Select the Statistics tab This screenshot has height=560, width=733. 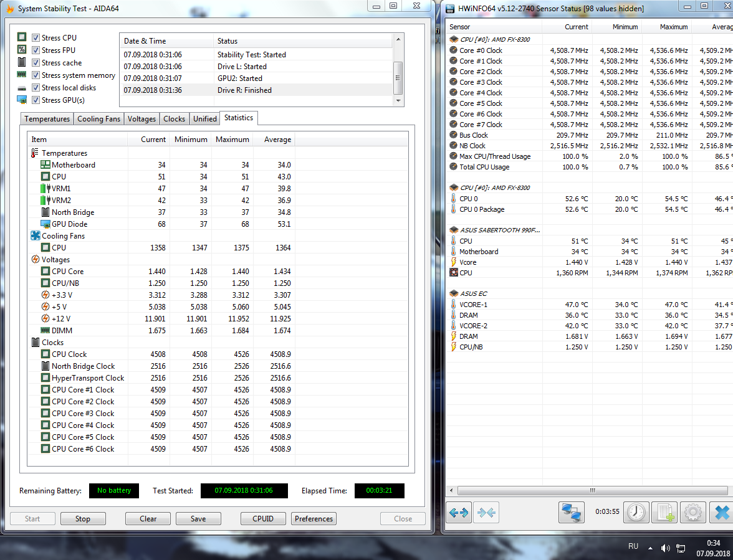(x=238, y=118)
